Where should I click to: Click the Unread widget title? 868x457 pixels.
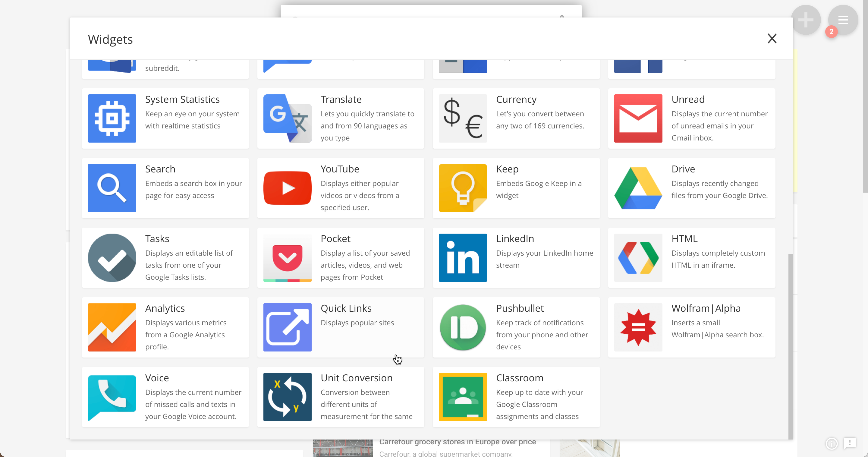(688, 99)
